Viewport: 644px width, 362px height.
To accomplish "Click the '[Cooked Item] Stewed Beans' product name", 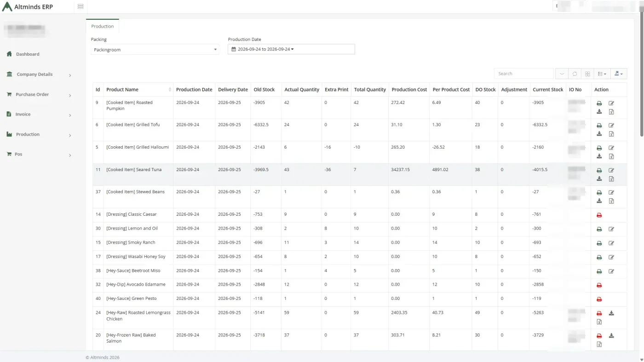I will [x=135, y=192].
